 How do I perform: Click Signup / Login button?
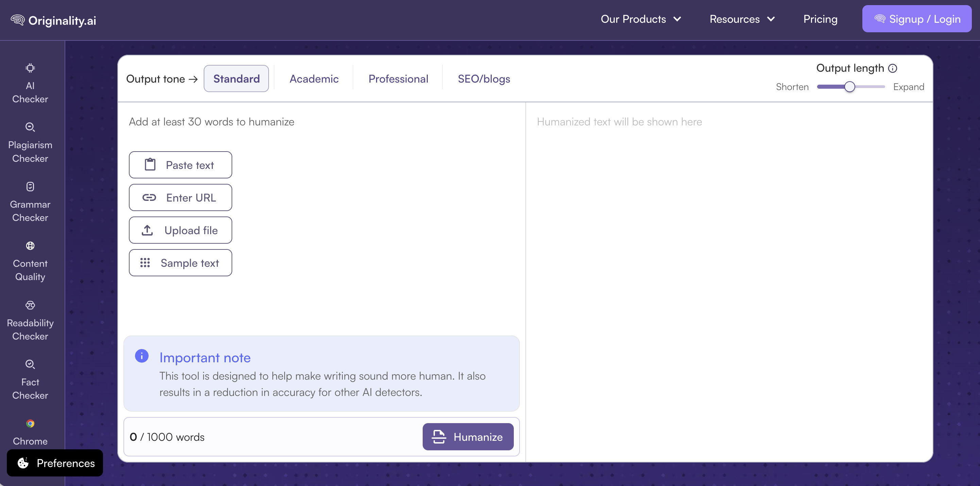click(x=917, y=19)
